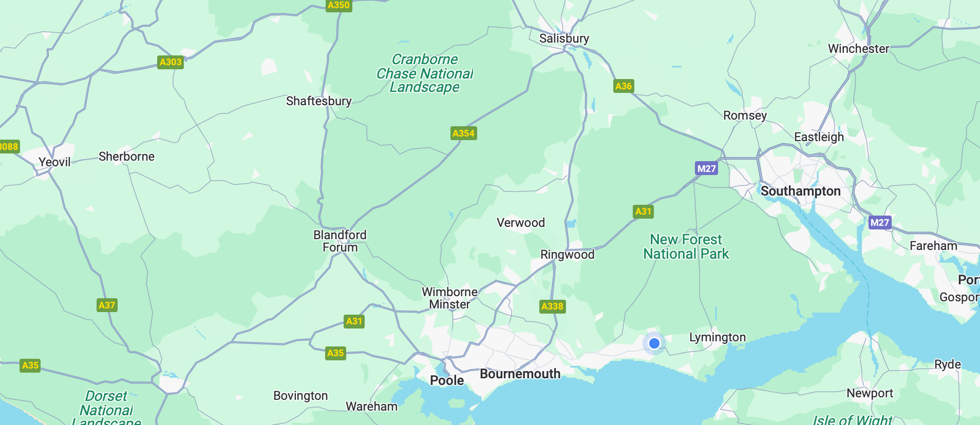Viewport: 980px width, 425px height.
Task: Select the Bournemouth place label
Action: pos(520,374)
